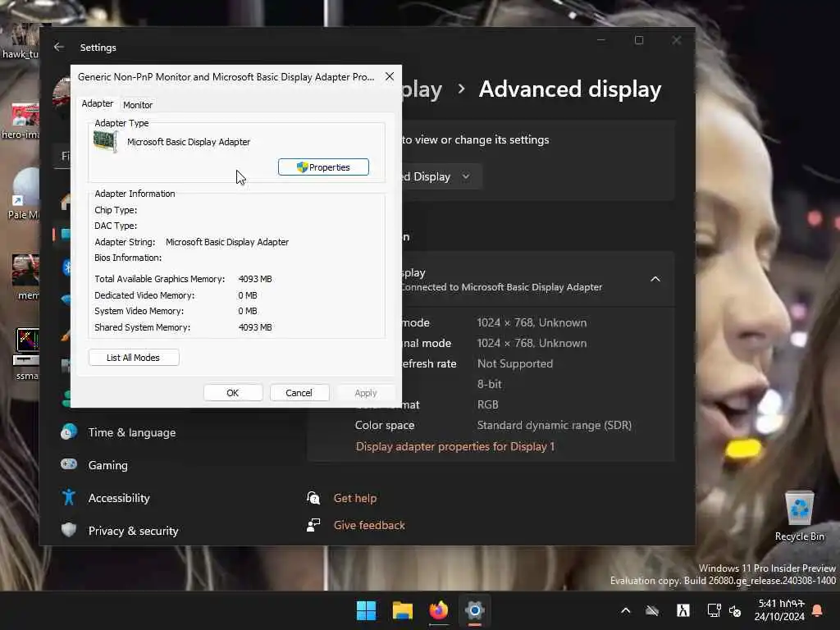The width and height of the screenshot is (840, 630).
Task: Select the Recycle Bin desktop icon
Action: tap(799, 516)
